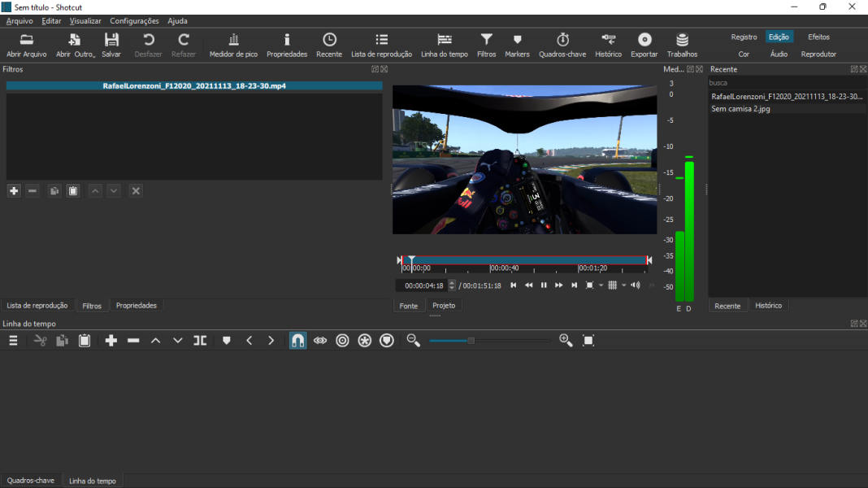
Task: Select the Efeitos layout button
Action: (818, 37)
